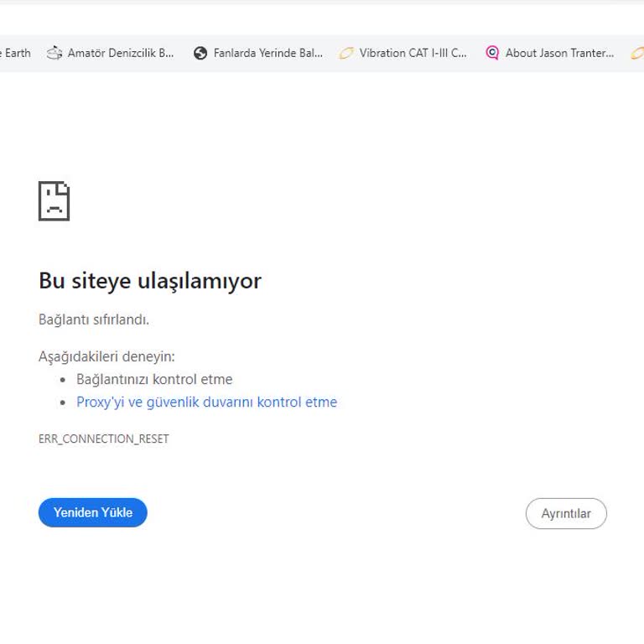Image resolution: width=644 pixels, height=644 pixels.
Task: Click the Vibration CAT bookmark favicon
Action: (345, 53)
